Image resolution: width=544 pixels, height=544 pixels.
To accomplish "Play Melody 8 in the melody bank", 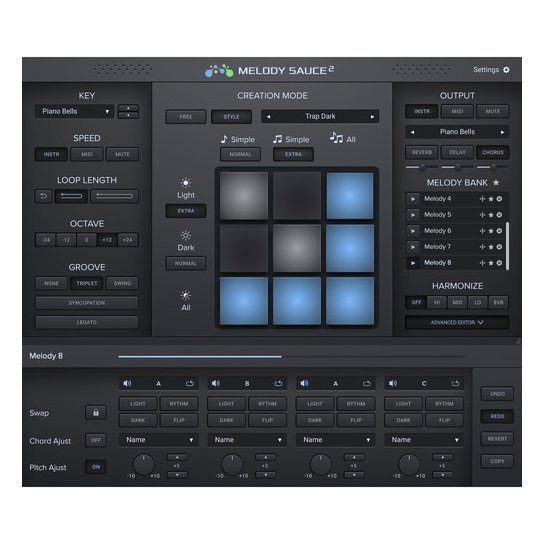I will click(413, 263).
